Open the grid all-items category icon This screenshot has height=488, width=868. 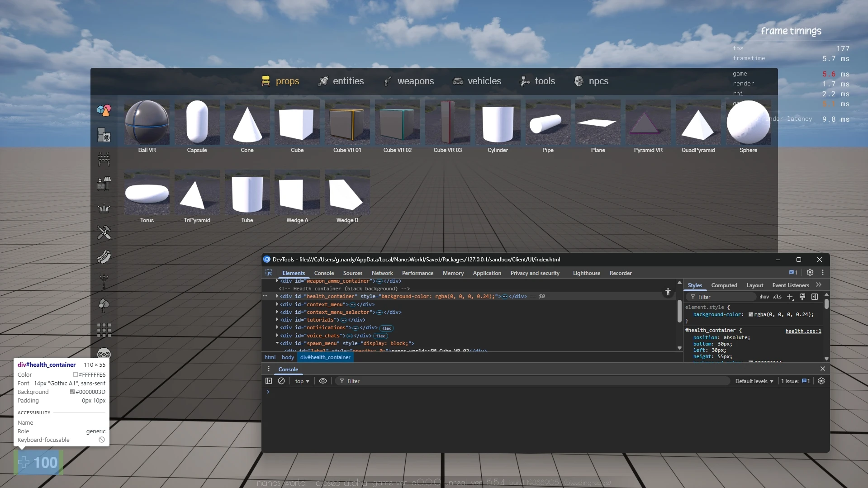pos(104,330)
